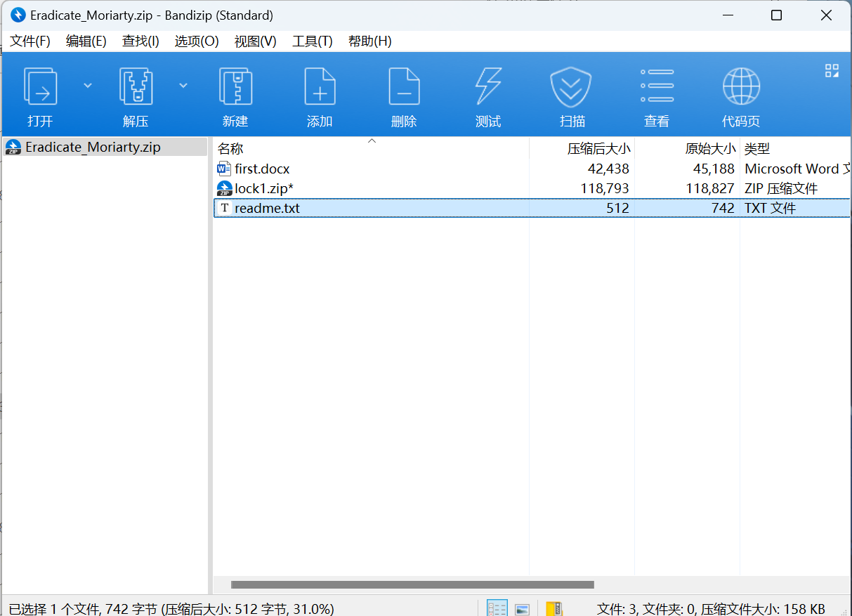Click the zip icon of lock1.zip
This screenshot has width=852, height=616.
[224, 188]
